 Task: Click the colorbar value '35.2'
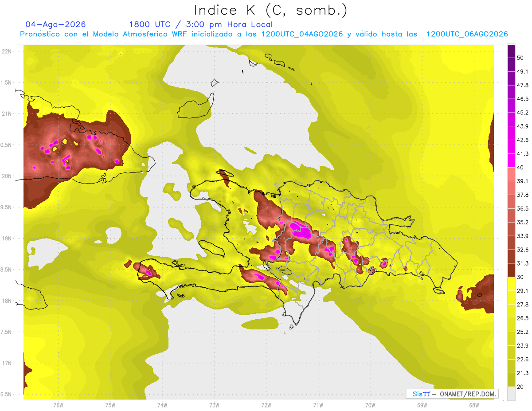pyautogui.click(x=523, y=222)
